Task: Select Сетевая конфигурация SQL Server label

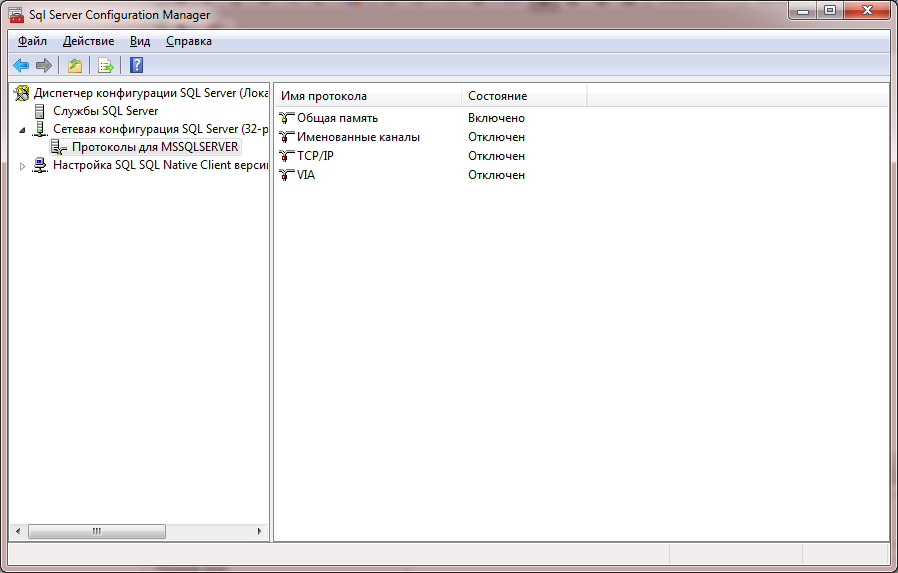Action: tap(161, 129)
